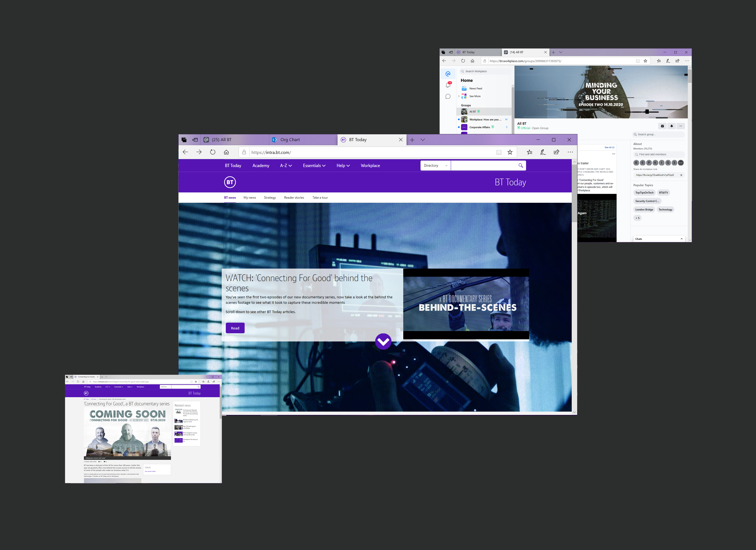The image size is (756, 550).
Task: Open Workplace: How are you group in sidebar
Action: tap(484, 119)
